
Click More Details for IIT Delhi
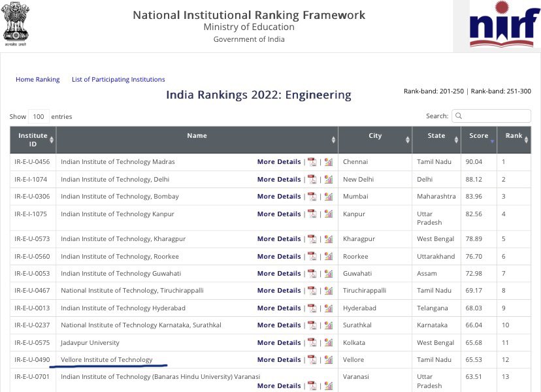pos(279,180)
